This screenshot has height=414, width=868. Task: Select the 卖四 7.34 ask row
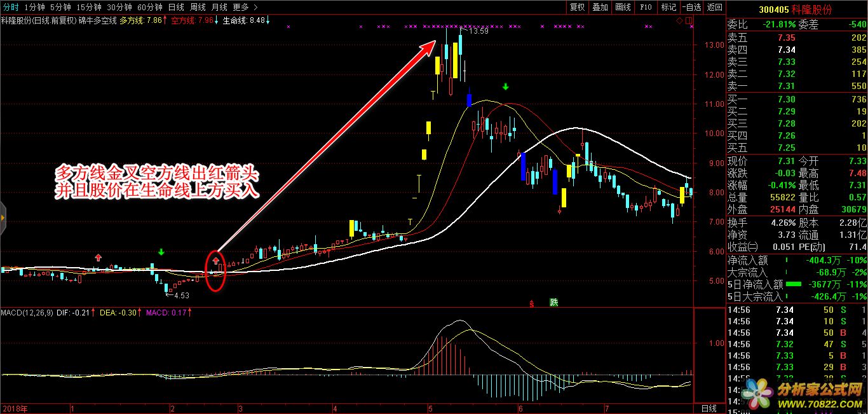(x=797, y=50)
